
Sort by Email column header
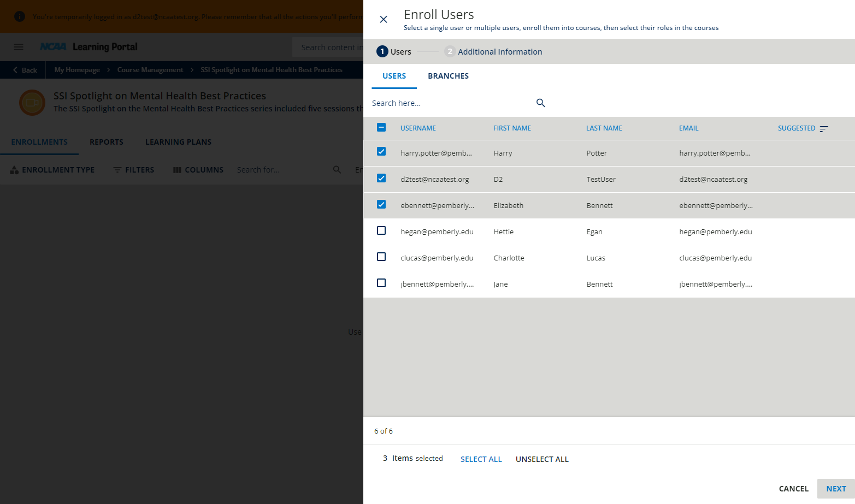pyautogui.click(x=689, y=128)
